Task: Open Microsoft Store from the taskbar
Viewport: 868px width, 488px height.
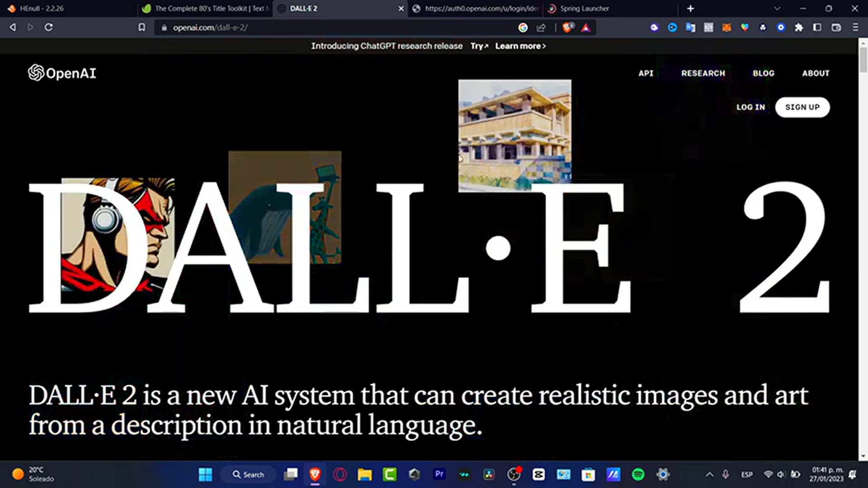Action: click(588, 474)
